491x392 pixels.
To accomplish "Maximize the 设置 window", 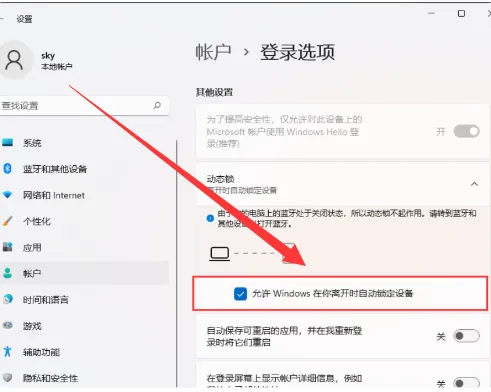I will (461, 13).
